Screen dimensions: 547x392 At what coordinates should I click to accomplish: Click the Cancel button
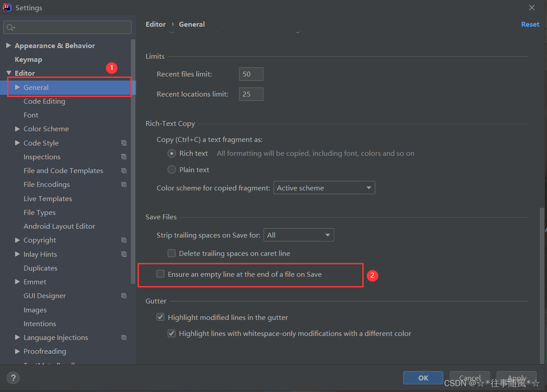click(470, 378)
